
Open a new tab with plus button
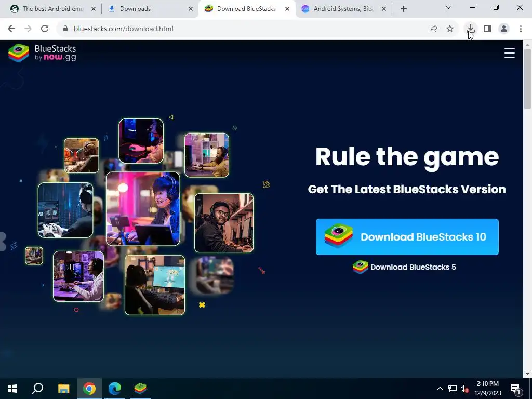tap(403, 9)
